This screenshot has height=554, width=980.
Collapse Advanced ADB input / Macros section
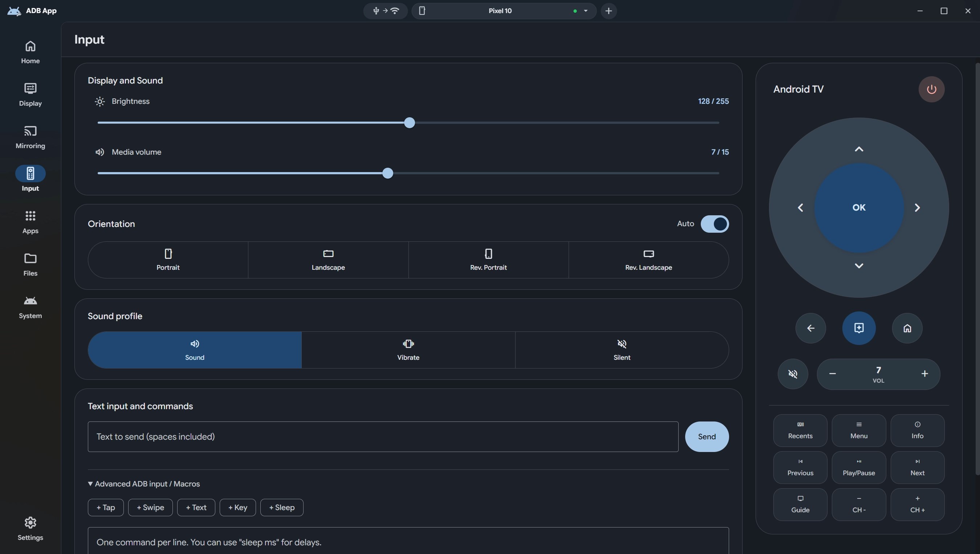pyautogui.click(x=144, y=484)
